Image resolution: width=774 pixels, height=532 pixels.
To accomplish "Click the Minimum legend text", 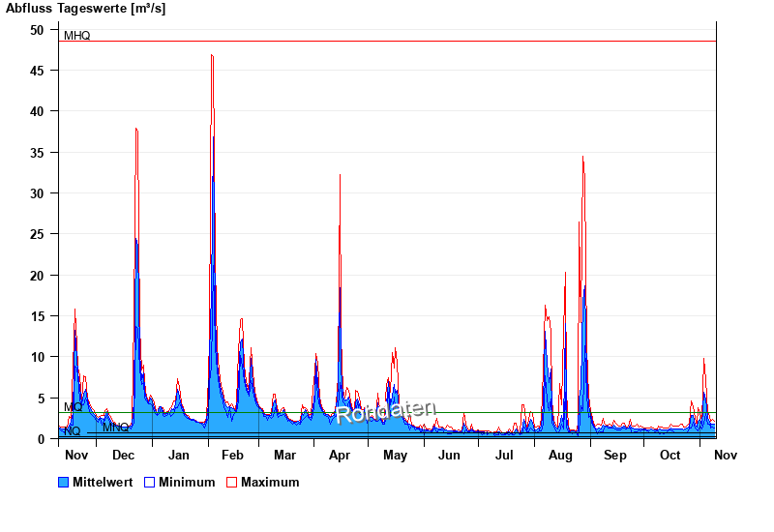I will [x=187, y=482].
